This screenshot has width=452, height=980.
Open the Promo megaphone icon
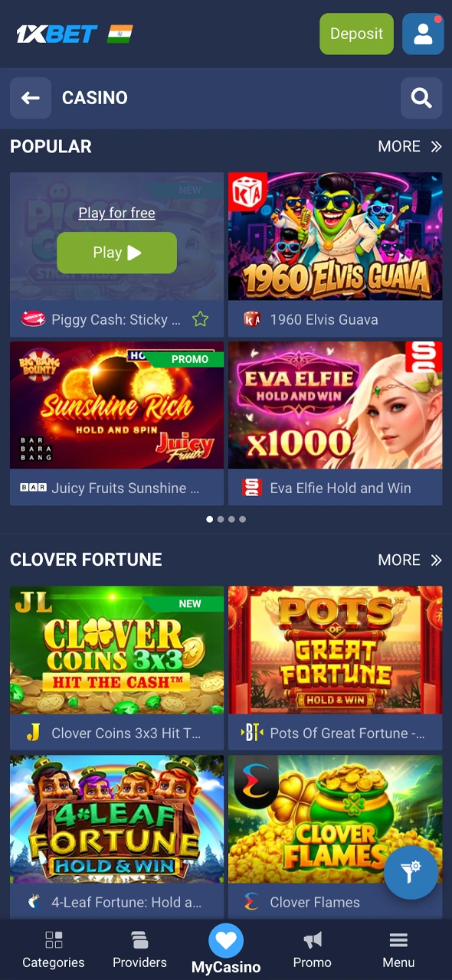[x=313, y=939]
